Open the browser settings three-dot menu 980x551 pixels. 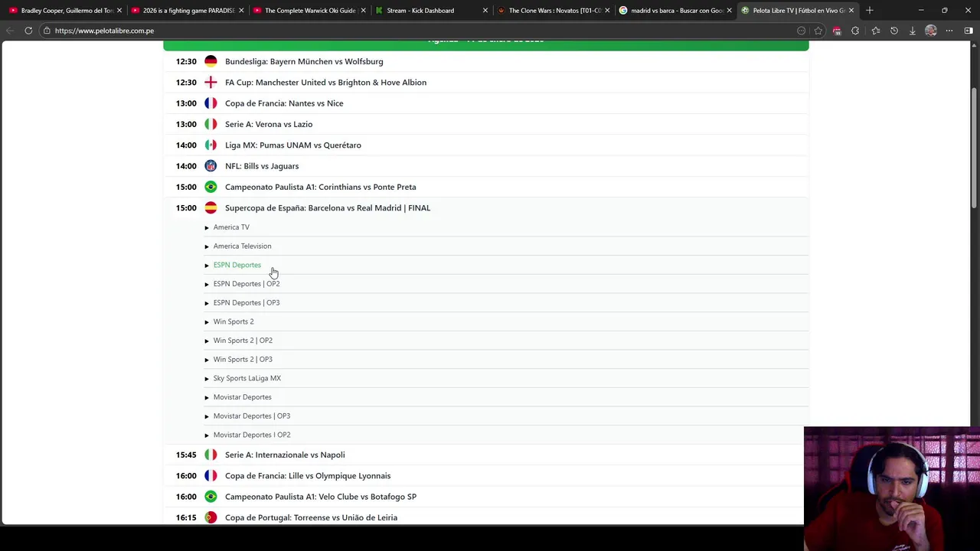click(949, 31)
